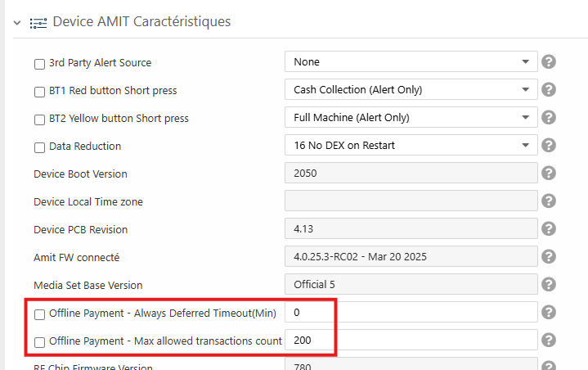Open the 16 No DEX on Restart dropdown
This screenshot has height=370, width=588.
411,145
